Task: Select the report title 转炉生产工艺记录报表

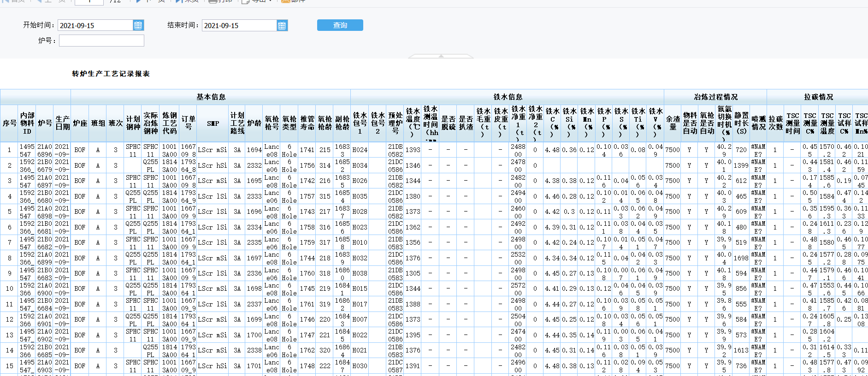Action: 111,74
